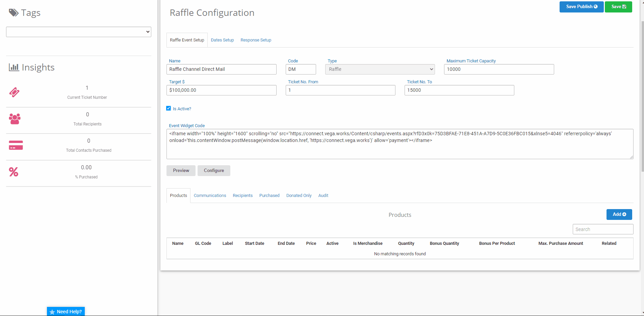Open the Tags dropdown
644x316 pixels.
[x=79, y=32]
